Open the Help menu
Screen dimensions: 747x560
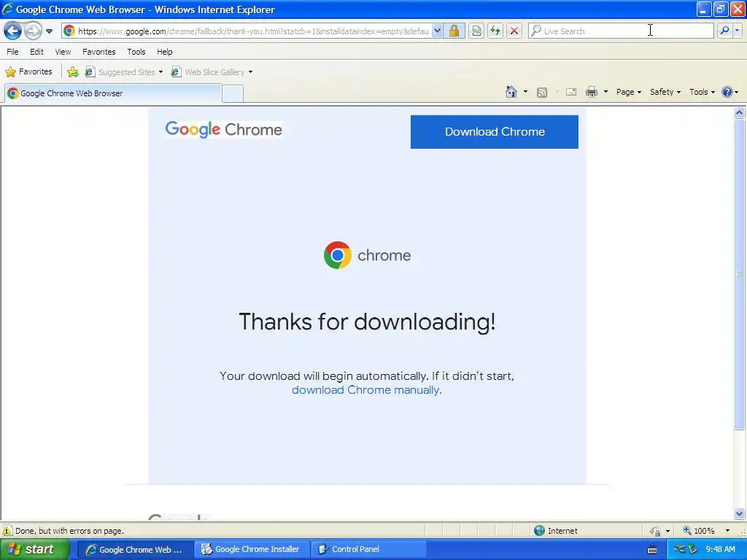point(165,52)
